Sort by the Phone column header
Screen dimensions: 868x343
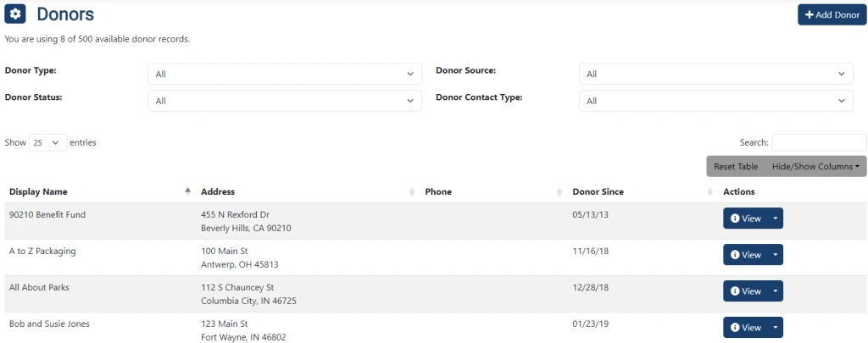(x=438, y=191)
